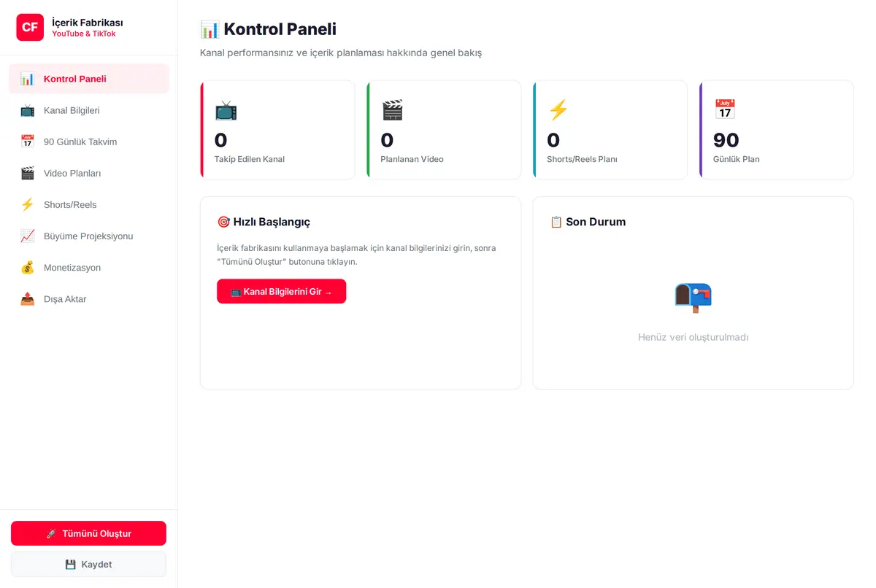Click the clapperboard icon on Planlanan Video card
876x588 pixels.
pyautogui.click(x=392, y=110)
